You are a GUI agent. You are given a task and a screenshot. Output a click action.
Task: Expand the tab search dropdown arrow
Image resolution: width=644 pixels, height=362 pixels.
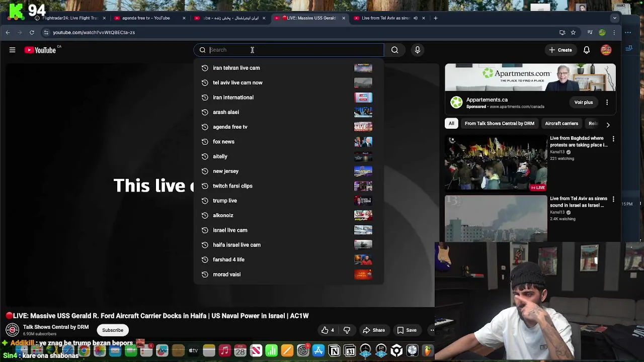click(x=614, y=18)
